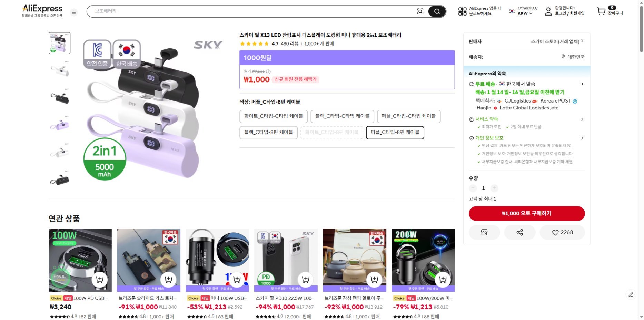Viewport: 644px width, 320px height.
Task: Add to wishlist with the 2268 heart button
Action: coord(562,232)
